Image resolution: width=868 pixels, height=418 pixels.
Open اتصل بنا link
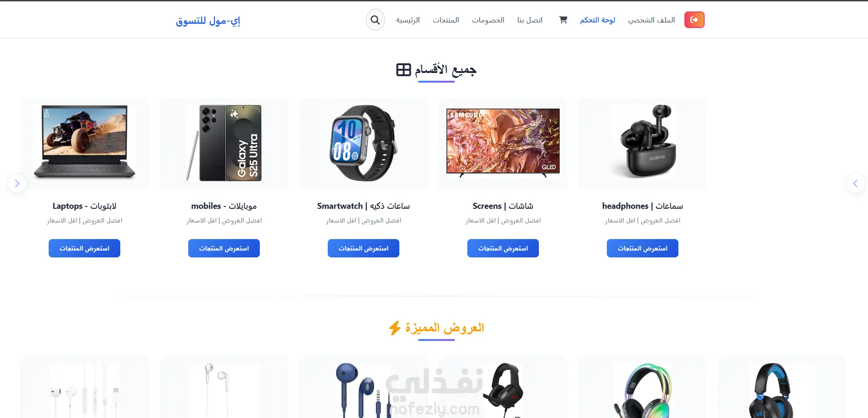click(x=530, y=20)
